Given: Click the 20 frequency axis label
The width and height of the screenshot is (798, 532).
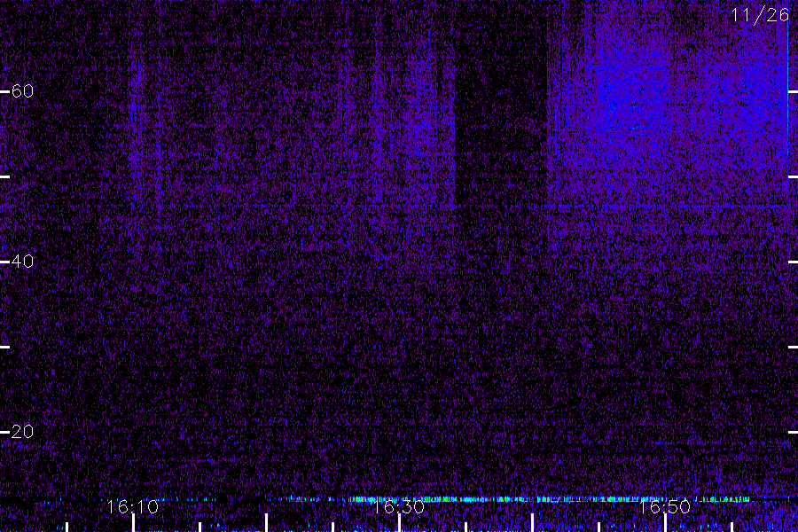Looking at the screenshot, I should (22, 431).
